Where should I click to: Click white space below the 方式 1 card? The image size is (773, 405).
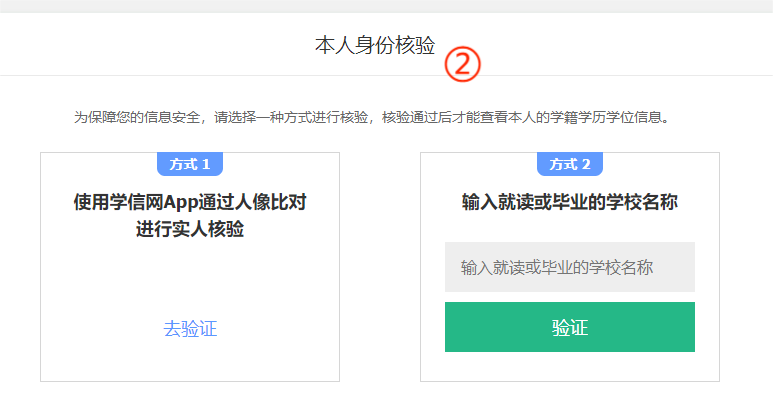[x=190, y=393]
